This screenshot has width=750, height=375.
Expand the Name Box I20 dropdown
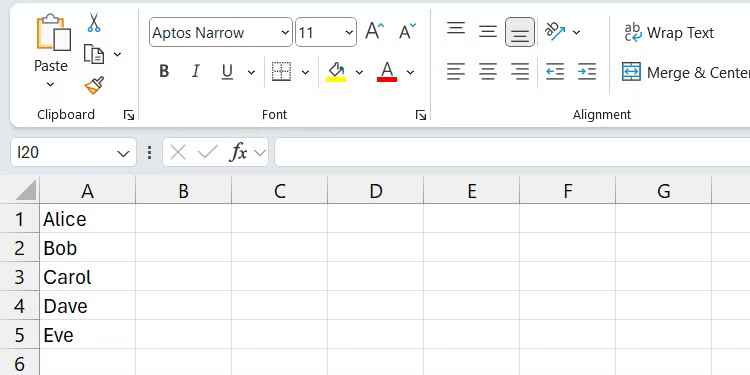[123, 153]
